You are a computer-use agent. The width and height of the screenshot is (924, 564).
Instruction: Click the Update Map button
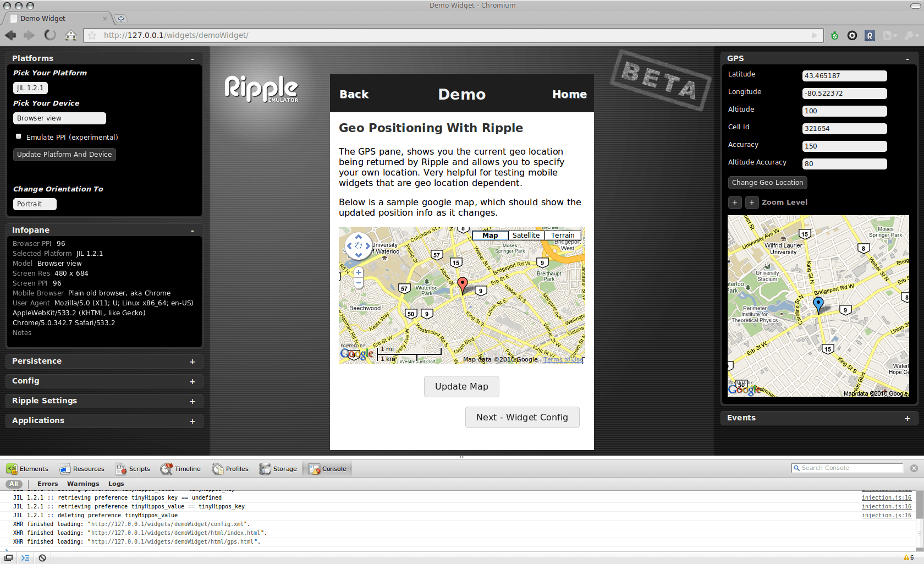click(x=461, y=386)
